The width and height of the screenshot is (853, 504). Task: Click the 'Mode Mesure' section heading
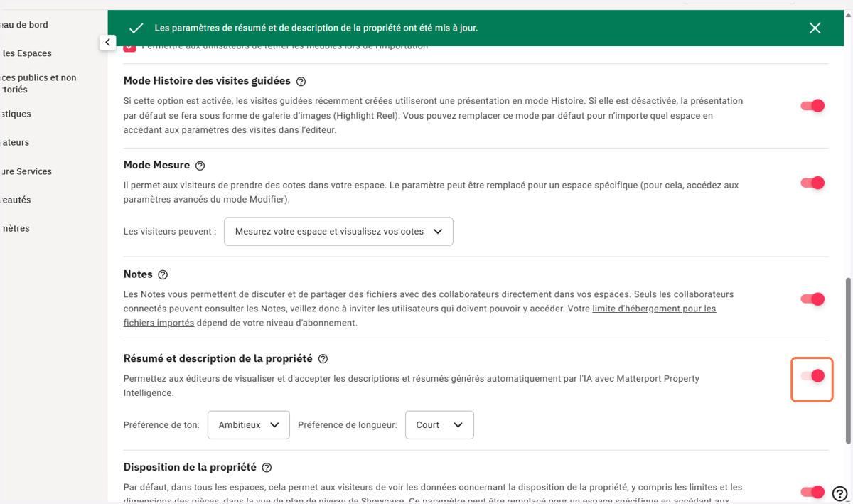(x=156, y=165)
